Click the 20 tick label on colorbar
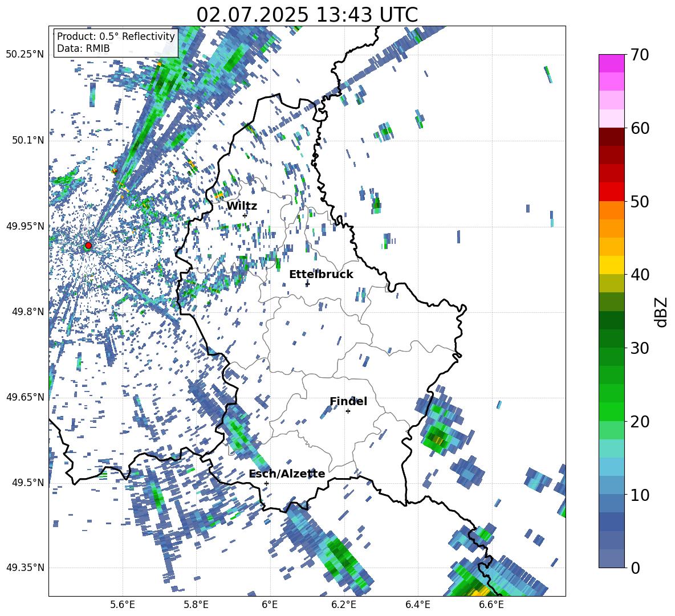Screen dimensions: 675x616 640,422
